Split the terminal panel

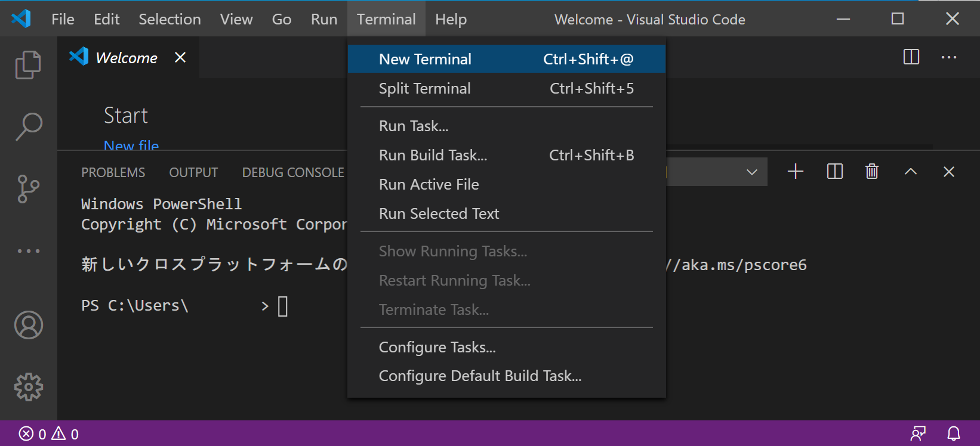click(x=834, y=172)
